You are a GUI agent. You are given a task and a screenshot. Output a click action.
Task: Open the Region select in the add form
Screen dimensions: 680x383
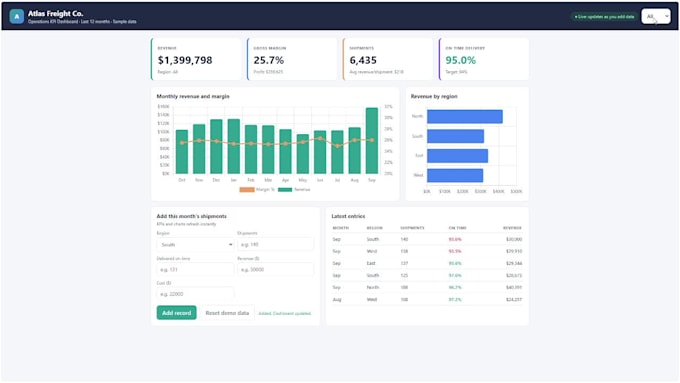click(x=195, y=245)
